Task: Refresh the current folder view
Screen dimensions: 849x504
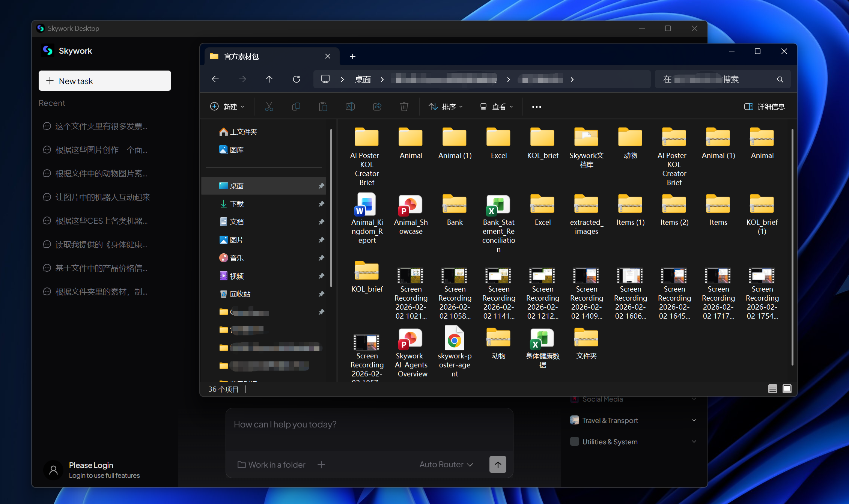Action: point(297,79)
